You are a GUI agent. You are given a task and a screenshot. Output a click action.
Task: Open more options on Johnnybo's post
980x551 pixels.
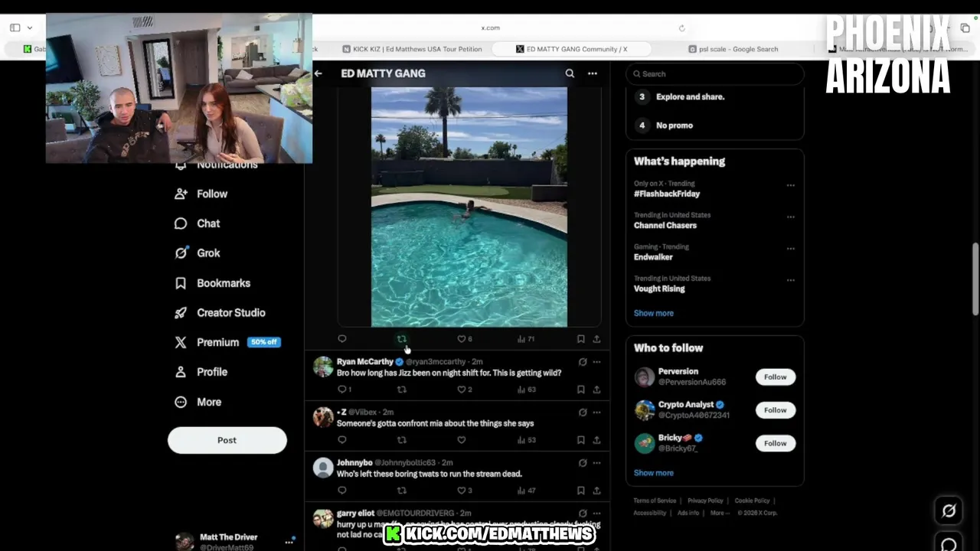click(596, 463)
